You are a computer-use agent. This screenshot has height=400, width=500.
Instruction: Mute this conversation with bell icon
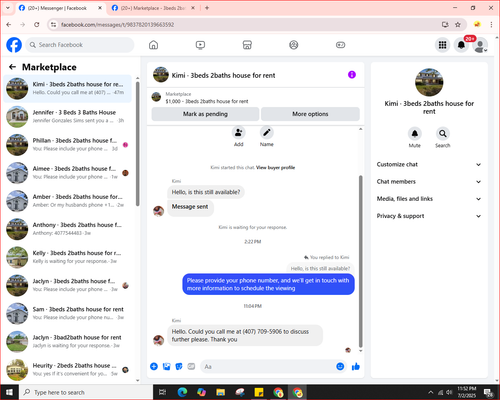414,134
